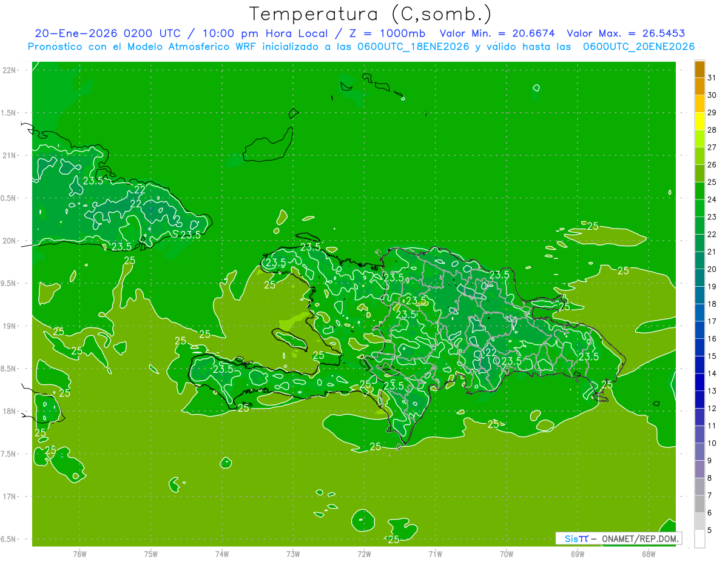Click the '76W' longitude axis label

tap(79, 554)
